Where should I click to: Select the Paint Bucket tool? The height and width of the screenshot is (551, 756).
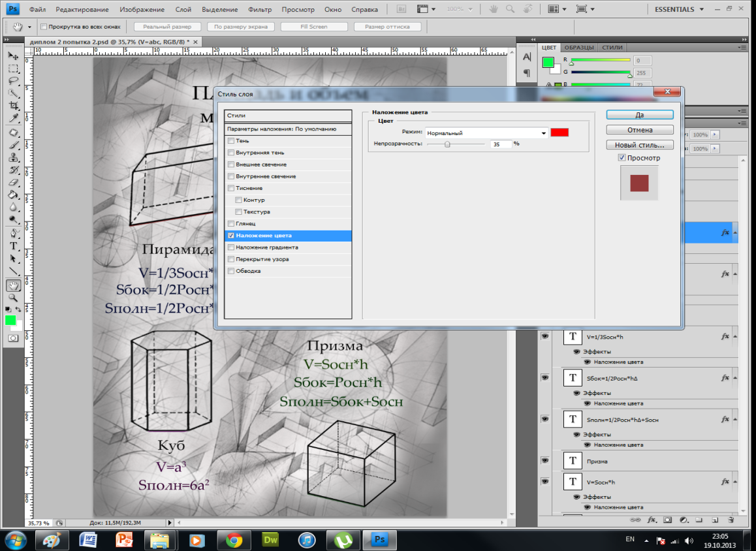coord(13,195)
